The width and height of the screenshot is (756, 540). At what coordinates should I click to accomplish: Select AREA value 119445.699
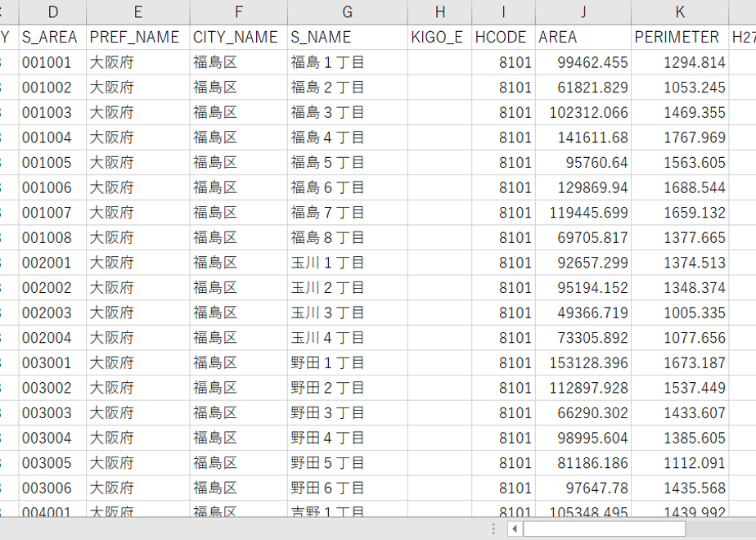(583, 213)
